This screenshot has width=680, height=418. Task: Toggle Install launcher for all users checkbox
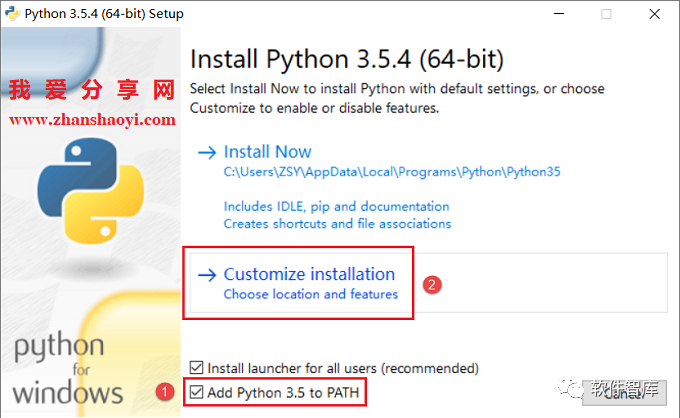coord(197,368)
